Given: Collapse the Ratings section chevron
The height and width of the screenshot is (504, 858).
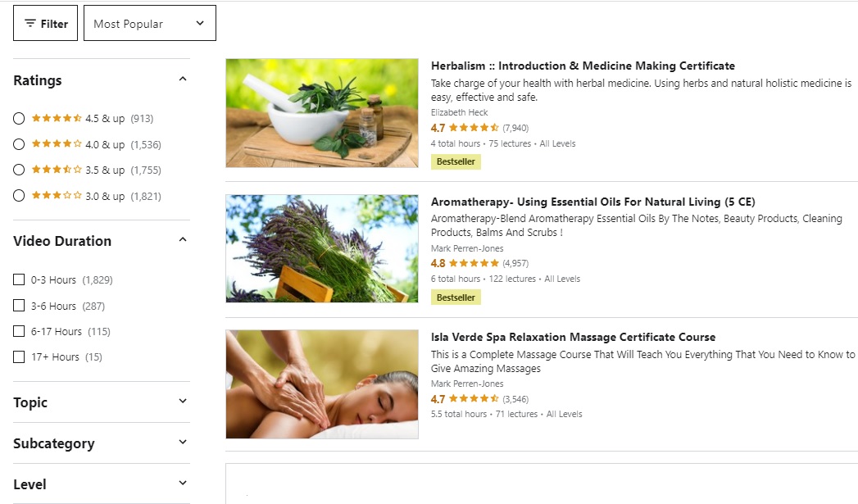Looking at the screenshot, I should point(183,79).
